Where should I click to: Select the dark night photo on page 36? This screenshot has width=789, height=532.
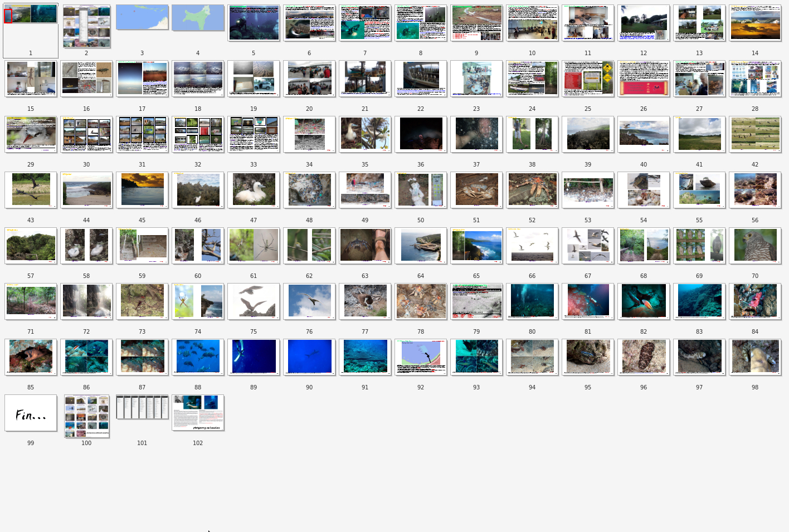point(421,134)
